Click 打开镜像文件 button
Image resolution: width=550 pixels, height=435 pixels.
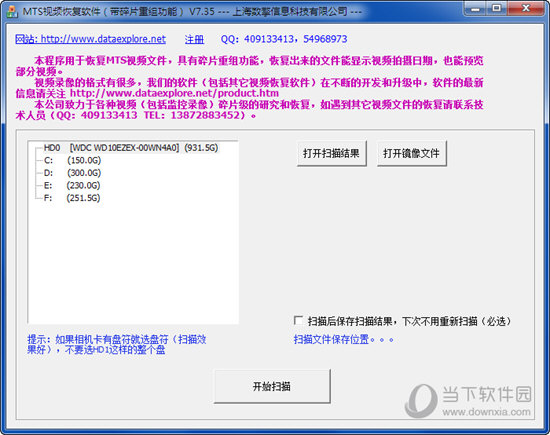(x=411, y=153)
